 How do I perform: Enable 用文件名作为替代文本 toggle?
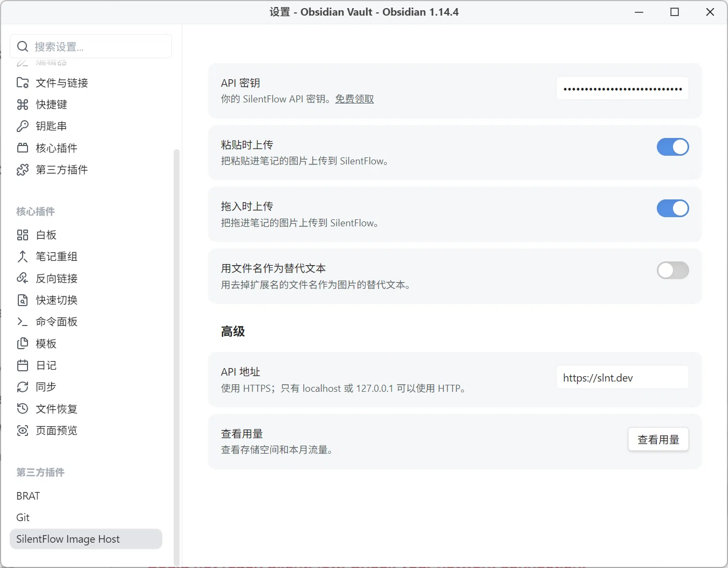coord(672,271)
